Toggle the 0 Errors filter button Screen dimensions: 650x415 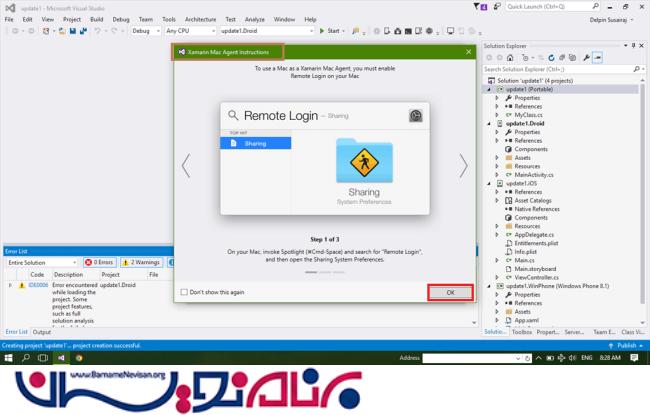99,262
